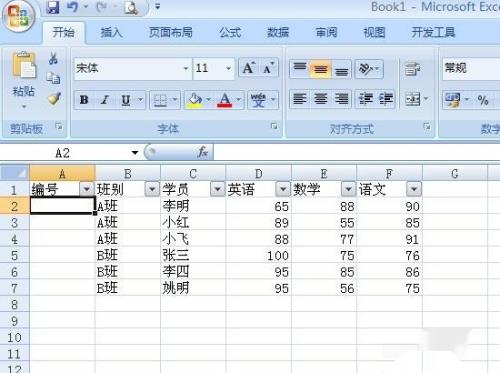
Task: Open print preview from the quick access toolbar
Action: pyautogui.click(x=131, y=7)
